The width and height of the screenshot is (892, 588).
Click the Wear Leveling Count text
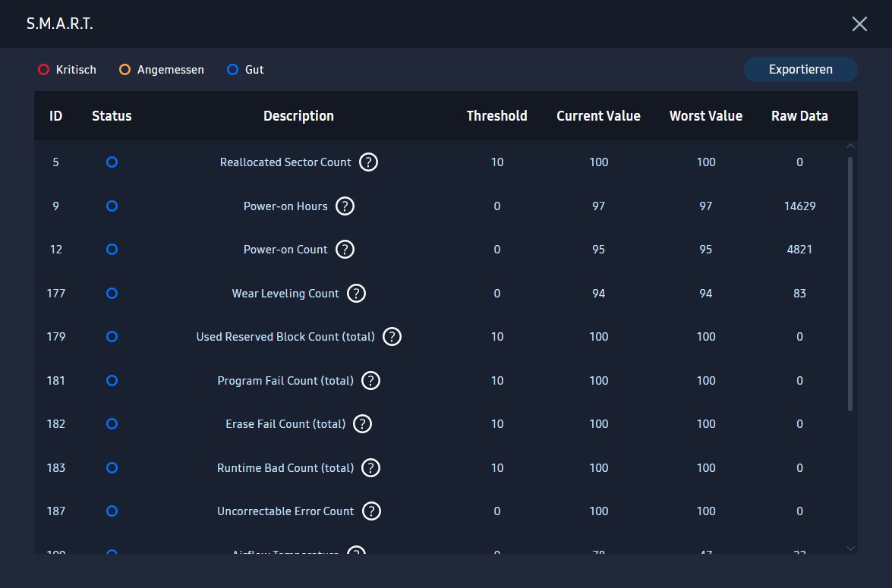pyautogui.click(x=285, y=294)
